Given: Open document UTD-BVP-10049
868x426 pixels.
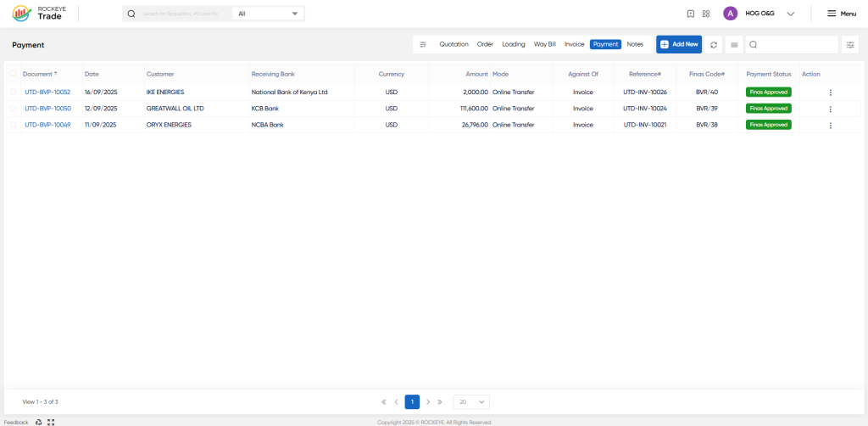Looking at the screenshot, I should point(47,126).
